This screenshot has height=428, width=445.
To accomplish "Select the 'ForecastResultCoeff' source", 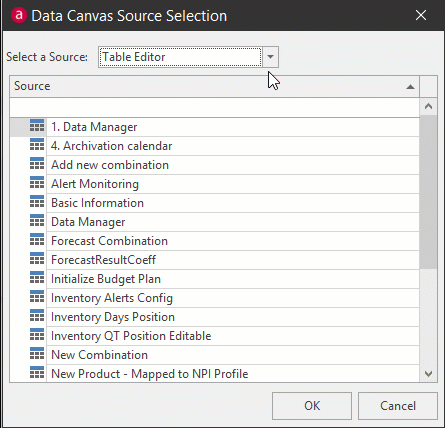I will [x=214, y=260].
